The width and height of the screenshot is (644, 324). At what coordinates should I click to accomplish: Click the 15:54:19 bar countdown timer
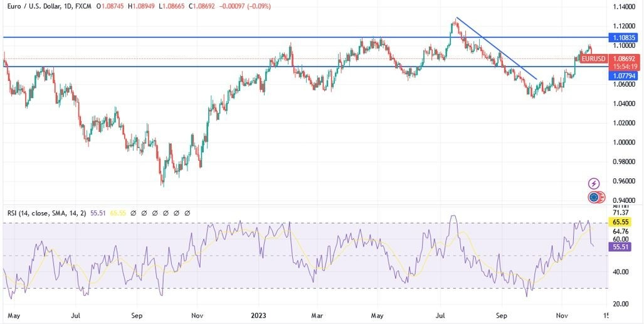coord(623,66)
